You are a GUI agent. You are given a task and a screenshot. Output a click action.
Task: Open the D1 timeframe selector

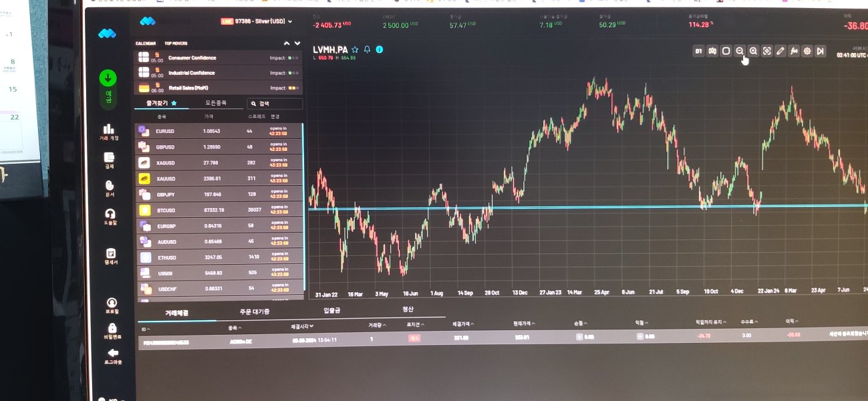(698, 51)
